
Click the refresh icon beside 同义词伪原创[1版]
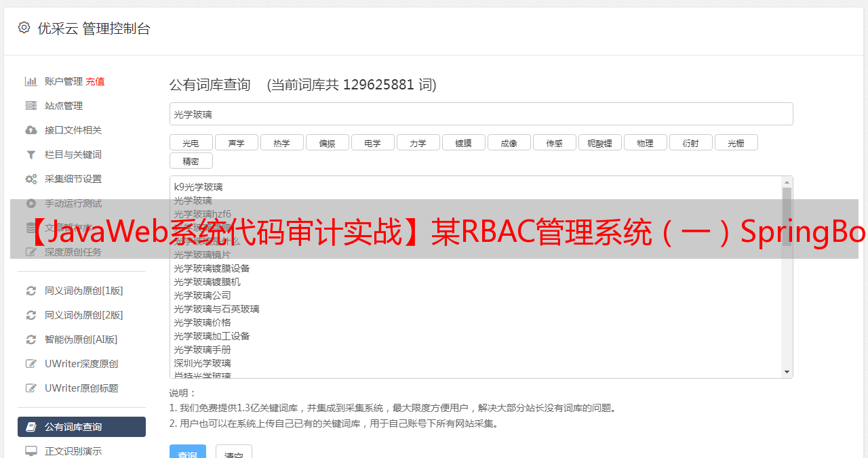click(31, 291)
